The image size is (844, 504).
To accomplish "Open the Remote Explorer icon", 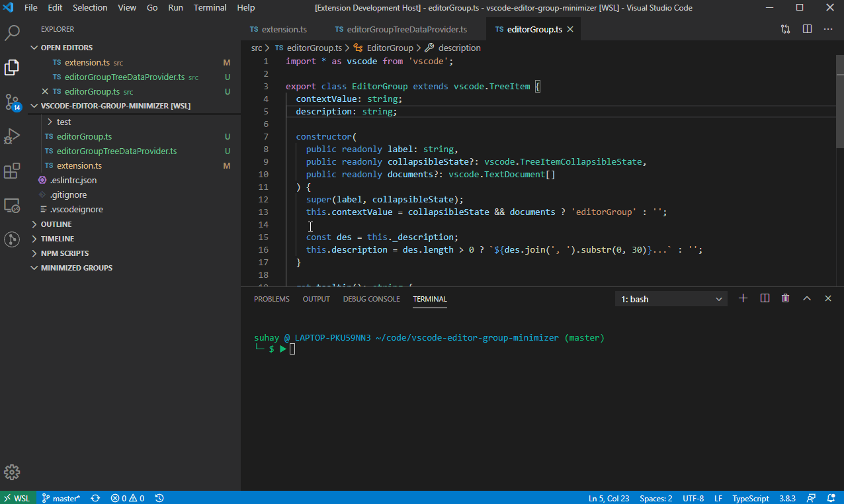I will (x=12, y=206).
